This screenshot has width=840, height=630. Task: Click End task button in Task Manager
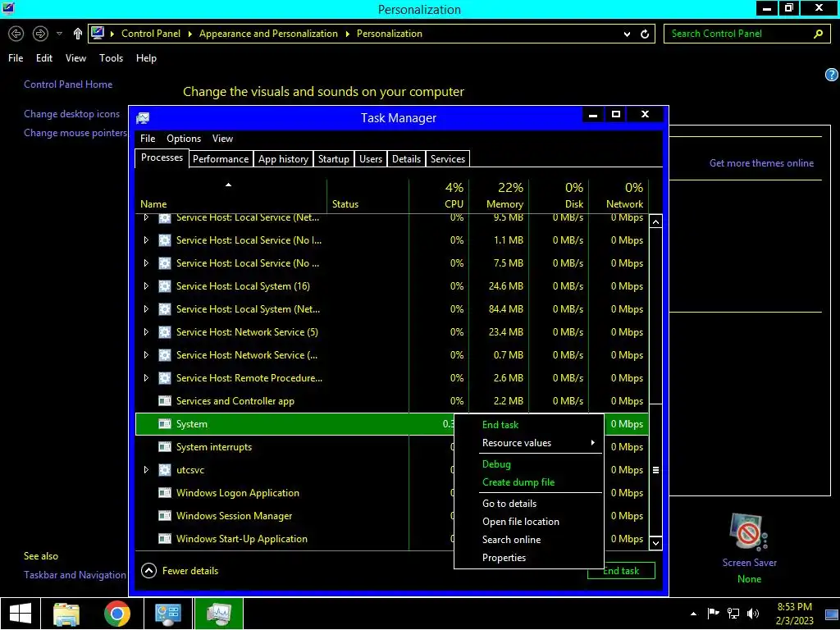tap(621, 571)
